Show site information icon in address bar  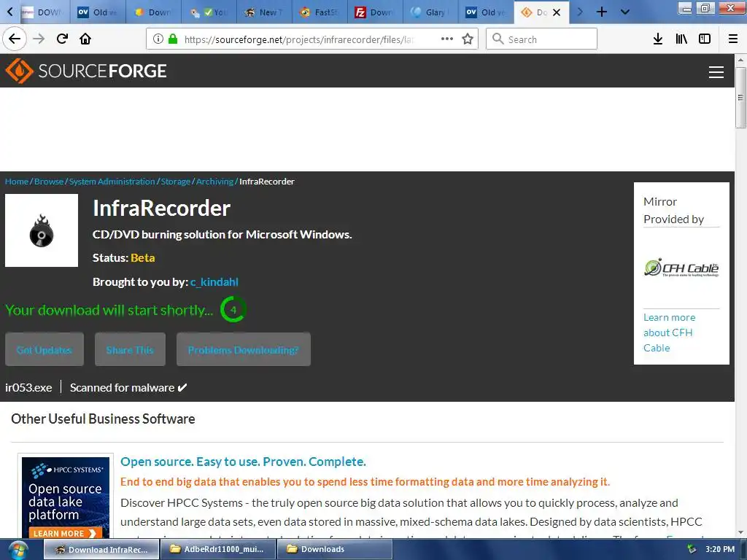(x=158, y=39)
